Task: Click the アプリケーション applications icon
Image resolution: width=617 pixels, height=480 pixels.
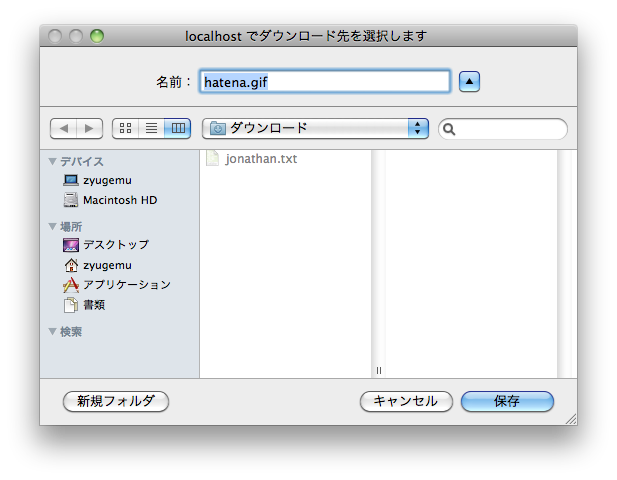Action: click(71, 285)
